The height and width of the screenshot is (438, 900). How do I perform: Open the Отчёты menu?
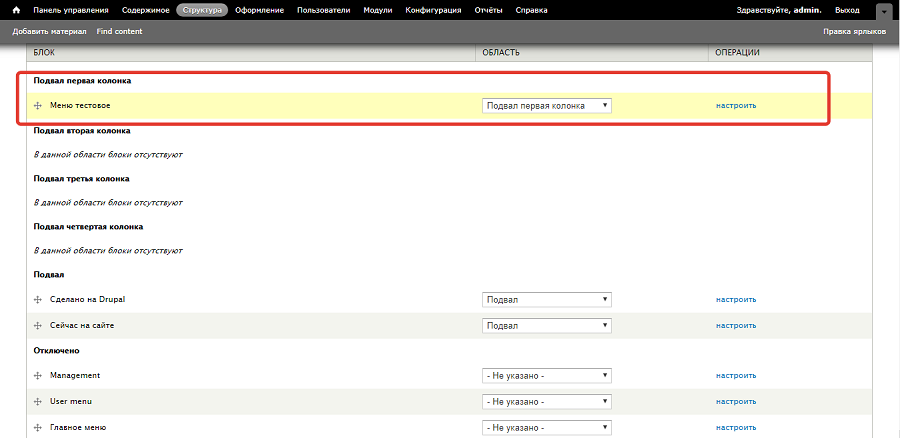click(x=488, y=10)
